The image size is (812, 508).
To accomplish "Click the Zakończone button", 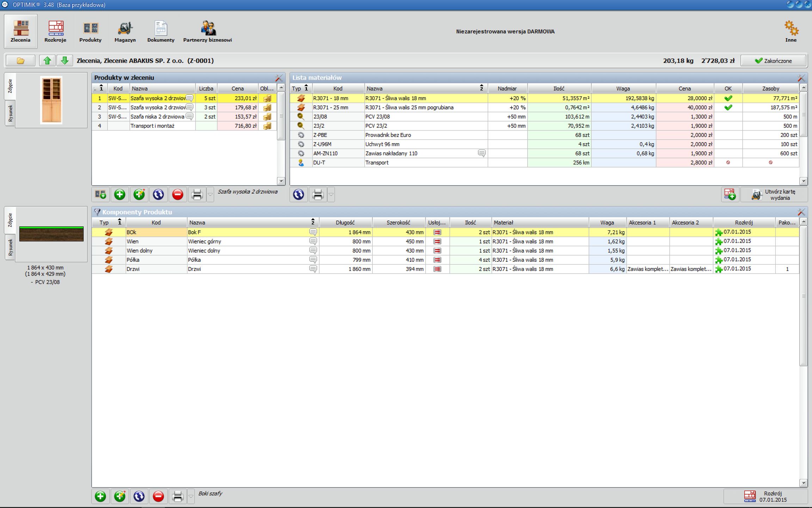I will 774,60.
